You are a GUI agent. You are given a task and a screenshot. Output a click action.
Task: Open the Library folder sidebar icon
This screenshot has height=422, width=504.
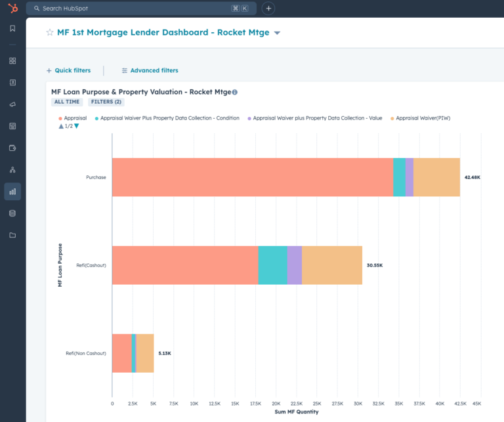12,235
